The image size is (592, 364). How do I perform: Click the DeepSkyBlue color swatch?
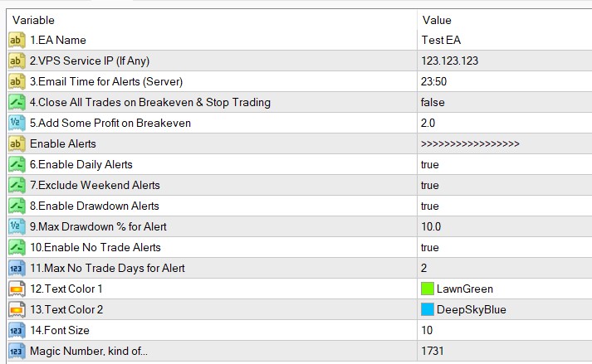428,309
